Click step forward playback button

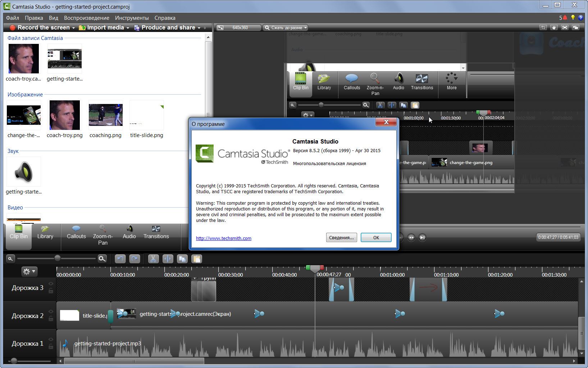click(x=411, y=237)
